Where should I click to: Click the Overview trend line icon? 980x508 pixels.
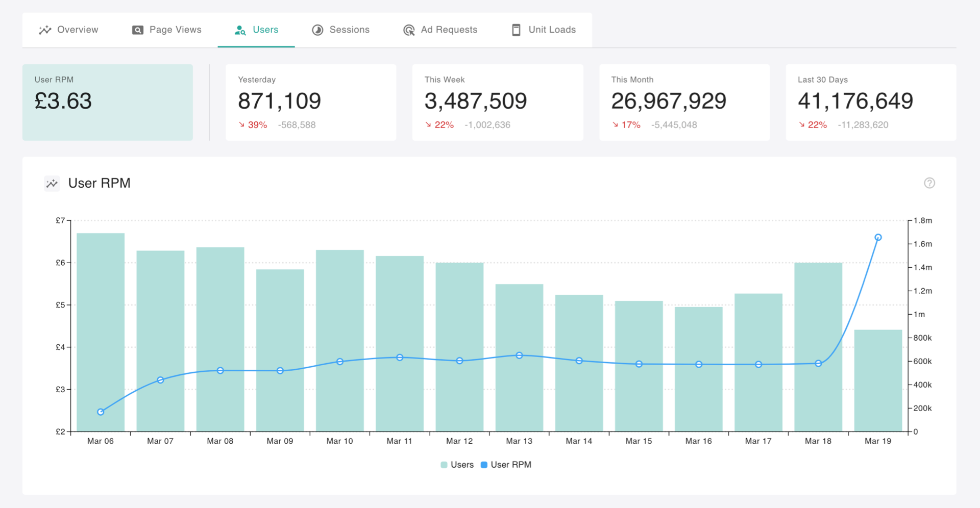[x=45, y=30]
